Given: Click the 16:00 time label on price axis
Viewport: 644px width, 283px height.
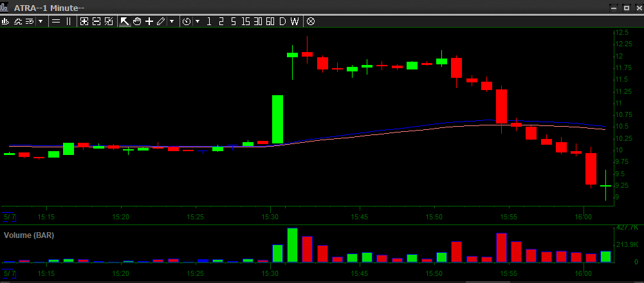Looking at the screenshot, I should point(584,217).
